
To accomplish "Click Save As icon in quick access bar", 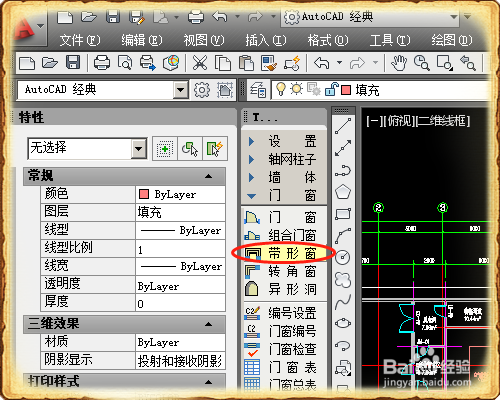I will click(x=137, y=17).
